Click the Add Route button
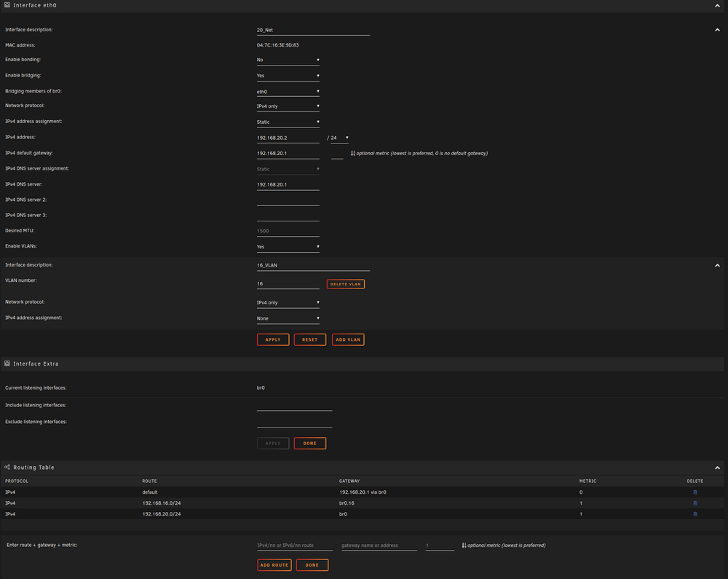728x579 pixels. [274, 565]
